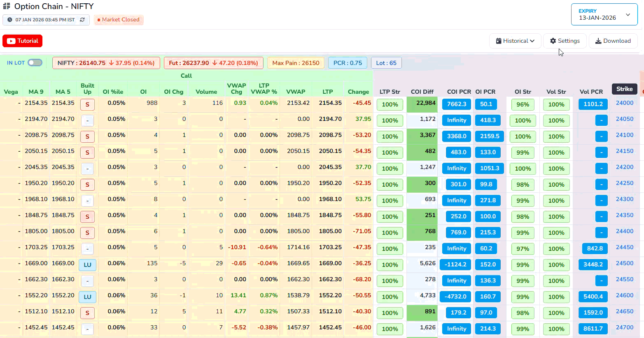The width and height of the screenshot is (644, 338).
Task: Select the Max Pain 26150 badge
Action: click(x=296, y=63)
